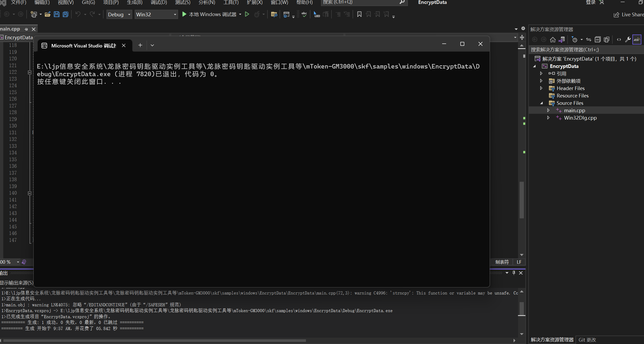This screenshot has height=344, width=644.
Task: Open the 视图(V) menu
Action: click(x=66, y=2)
